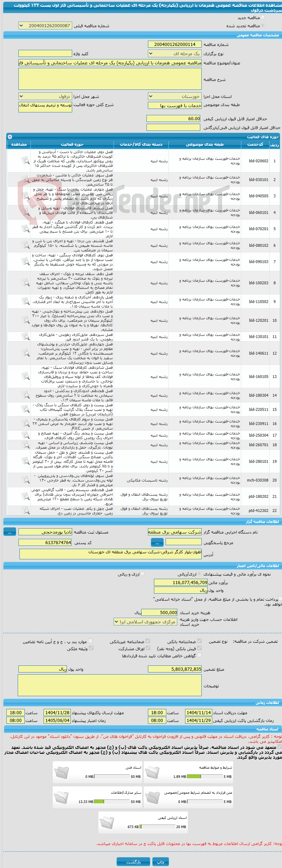
Task: Click the چاپ print button
Action: click(x=161, y=862)
